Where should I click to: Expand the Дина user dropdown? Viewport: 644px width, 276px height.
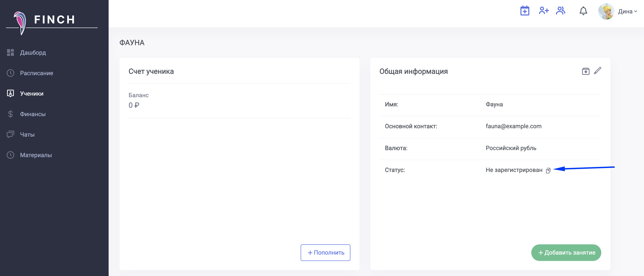[628, 12]
